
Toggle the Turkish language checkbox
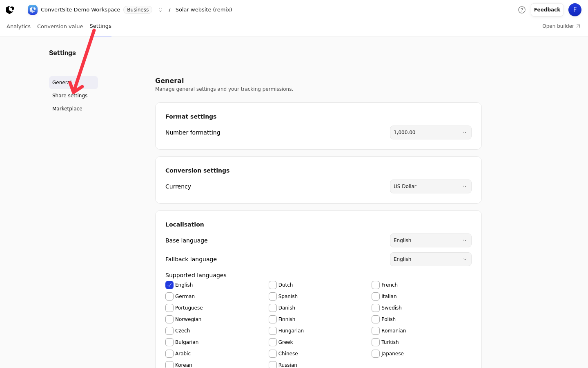click(376, 342)
